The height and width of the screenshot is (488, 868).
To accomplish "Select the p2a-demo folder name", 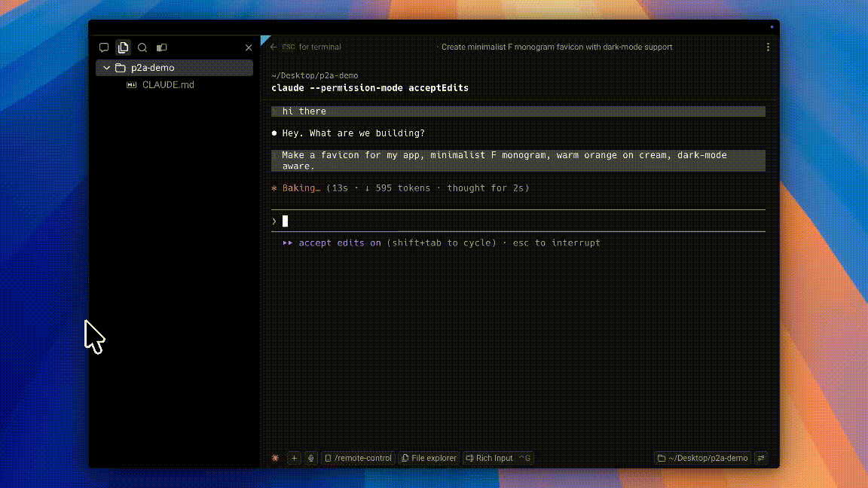I will 153,68.
